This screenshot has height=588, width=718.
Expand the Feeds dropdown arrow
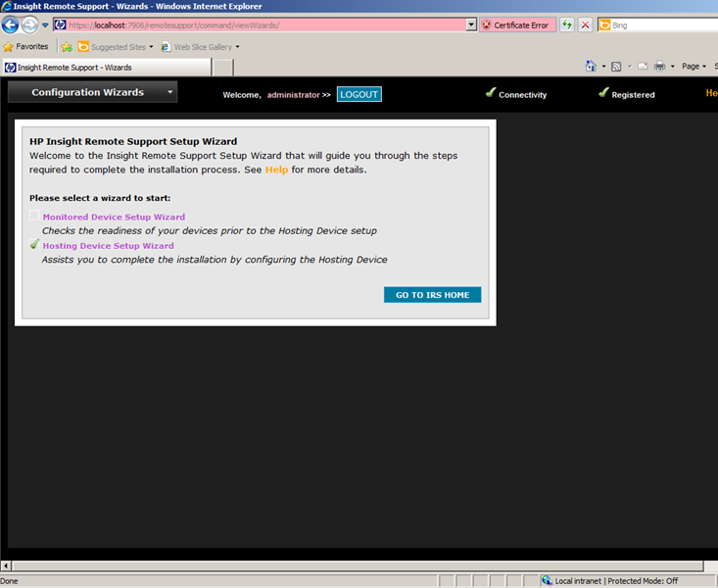tap(630, 67)
